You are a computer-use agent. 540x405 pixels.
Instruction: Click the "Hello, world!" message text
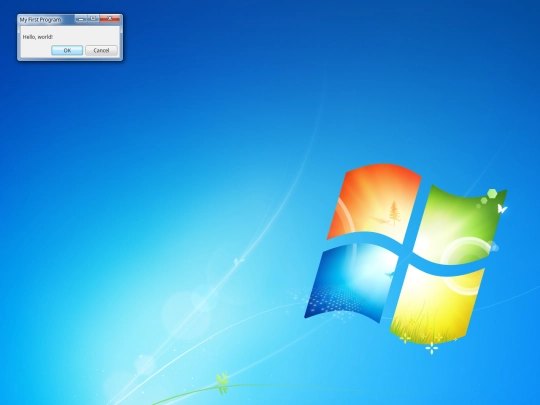38,37
